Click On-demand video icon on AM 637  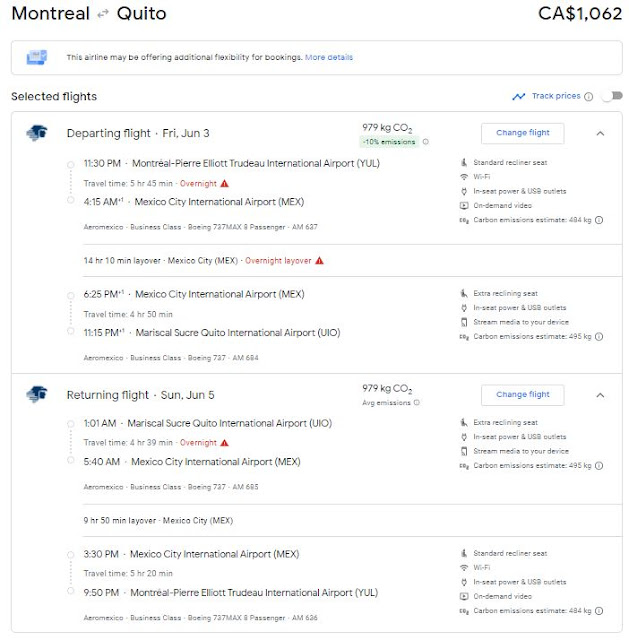tap(464, 205)
